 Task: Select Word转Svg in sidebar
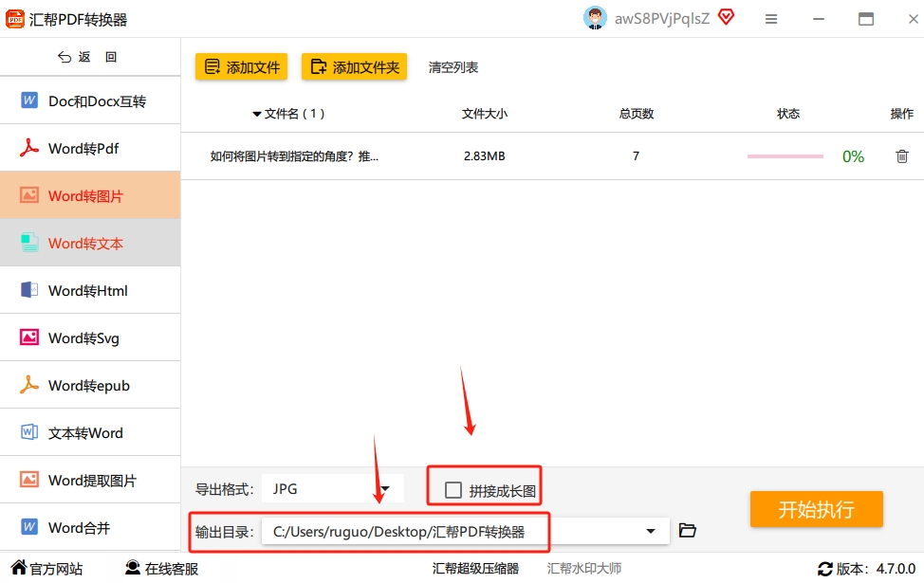(90, 337)
